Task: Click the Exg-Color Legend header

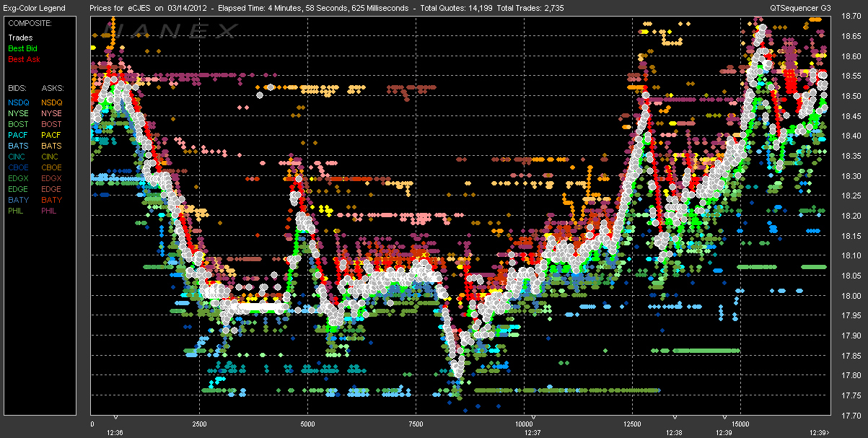Action: [x=34, y=8]
